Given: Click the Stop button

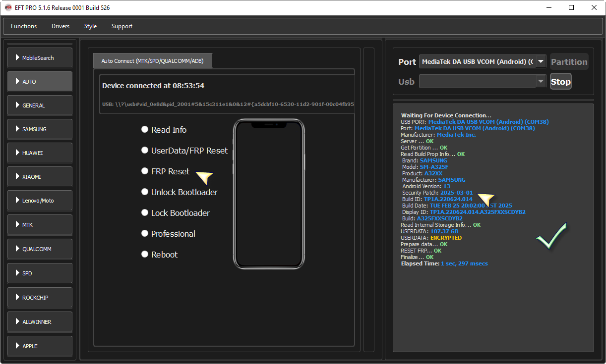Looking at the screenshot, I should tap(561, 82).
